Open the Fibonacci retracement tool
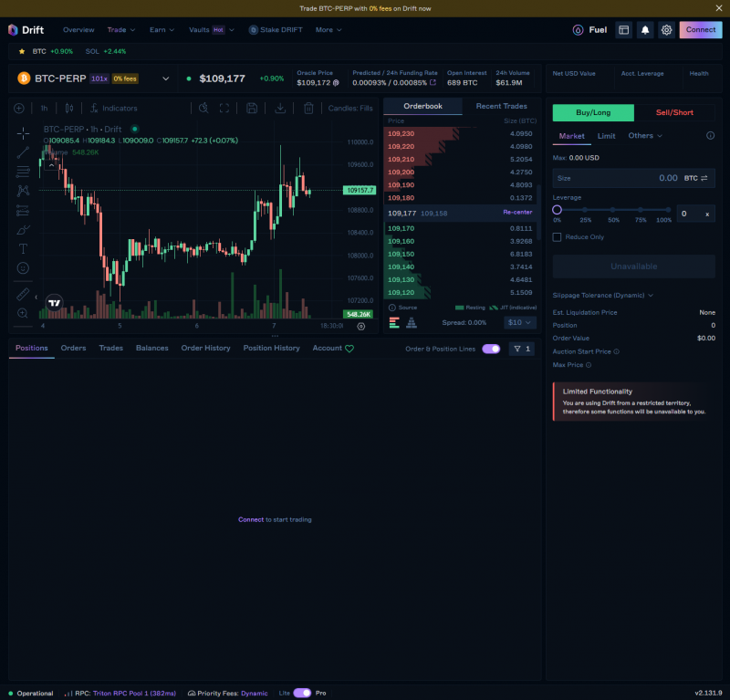This screenshot has width=730, height=700. pos(23,172)
